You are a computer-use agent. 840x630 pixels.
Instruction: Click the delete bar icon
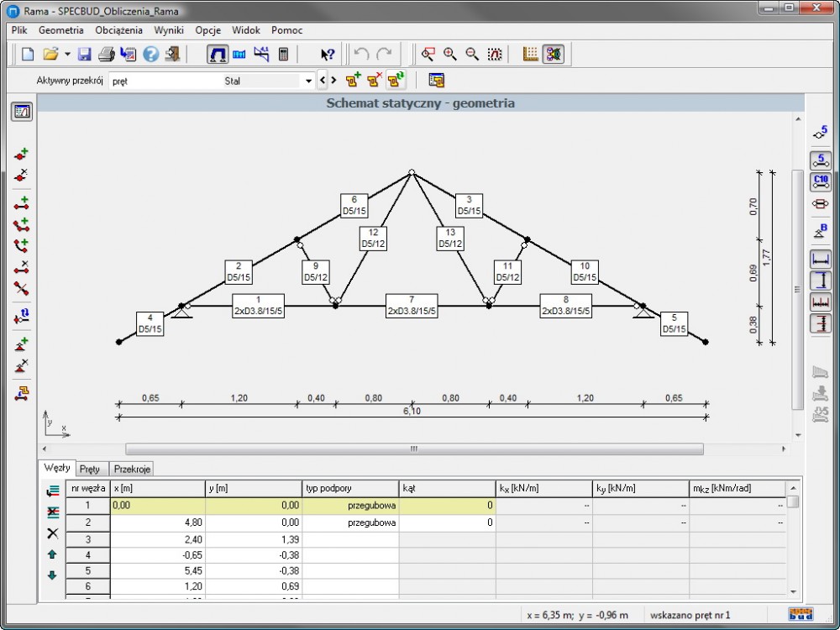click(22, 267)
